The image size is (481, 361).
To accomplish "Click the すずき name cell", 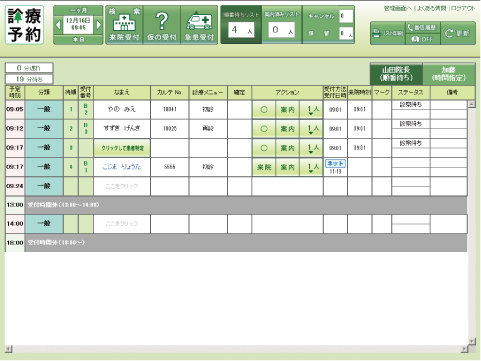I will 122,128.
